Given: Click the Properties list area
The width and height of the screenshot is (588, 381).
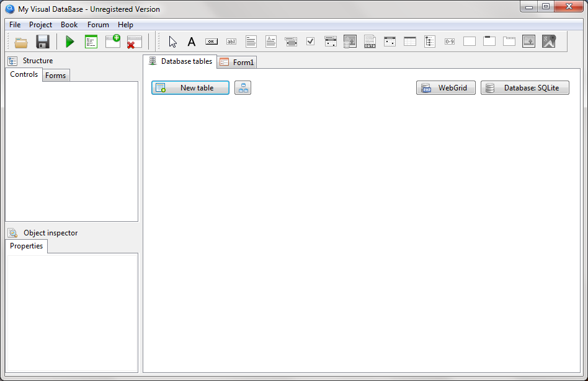Looking at the screenshot, I should point(73,313).
